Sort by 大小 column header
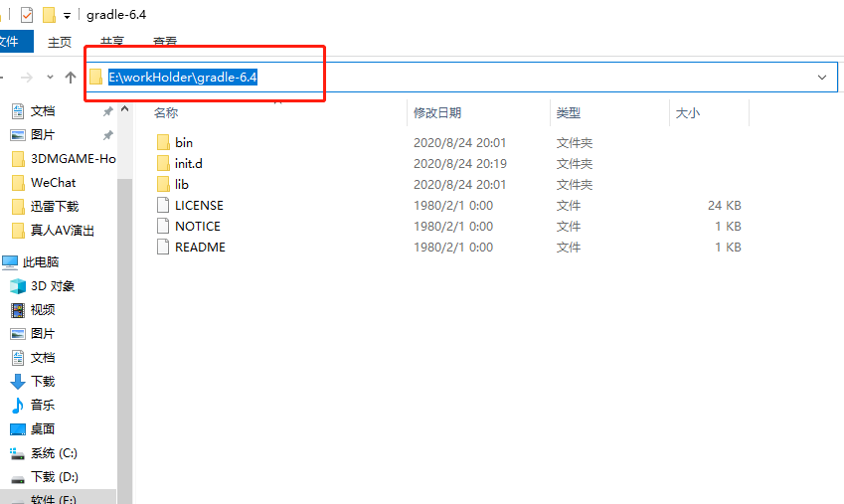 click(x=687, y=112)
